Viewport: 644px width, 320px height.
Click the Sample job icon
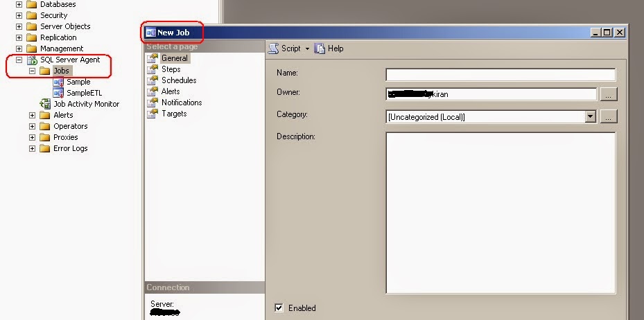coord(58,82)
